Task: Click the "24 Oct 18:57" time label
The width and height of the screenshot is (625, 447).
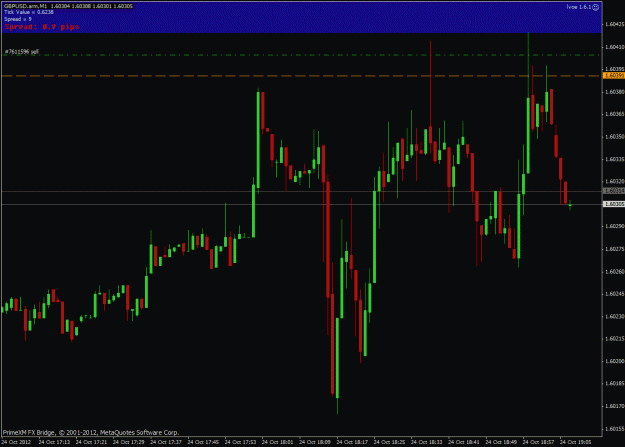Action: pos(539,442)
